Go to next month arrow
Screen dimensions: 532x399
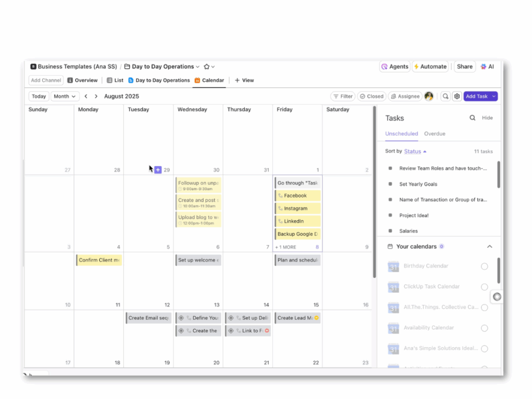coord(96,96)
